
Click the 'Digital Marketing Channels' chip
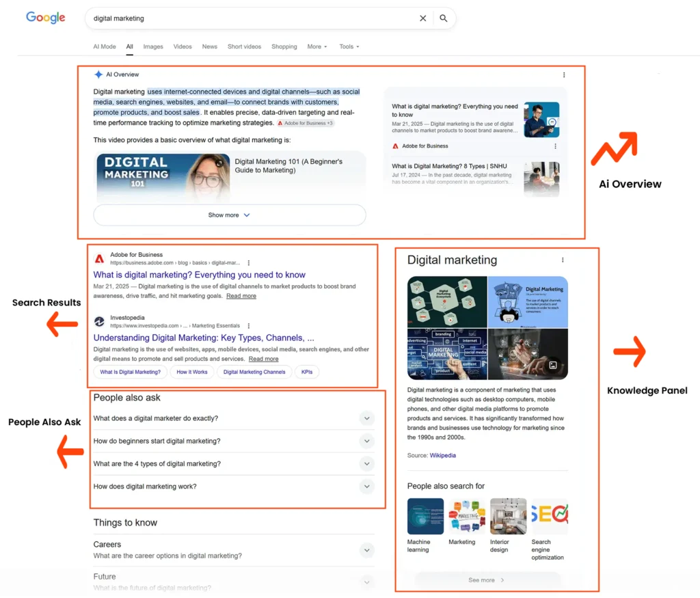(x=254, y=372)
